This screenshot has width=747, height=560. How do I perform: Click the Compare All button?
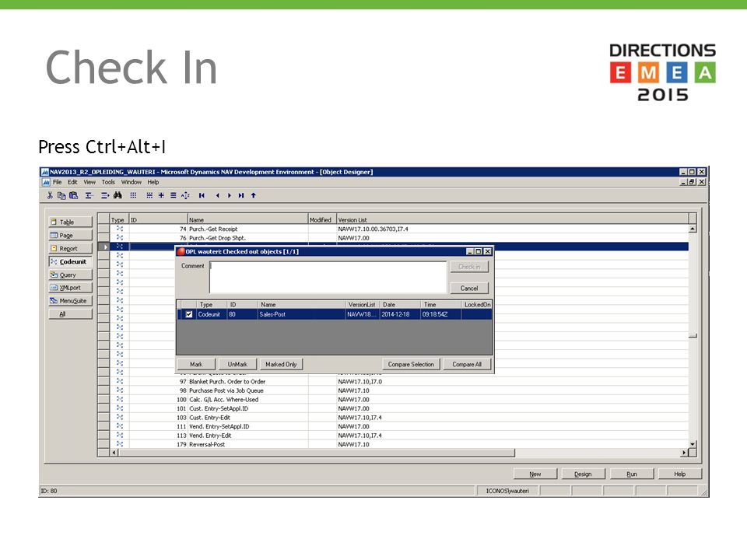pos(467,364)
